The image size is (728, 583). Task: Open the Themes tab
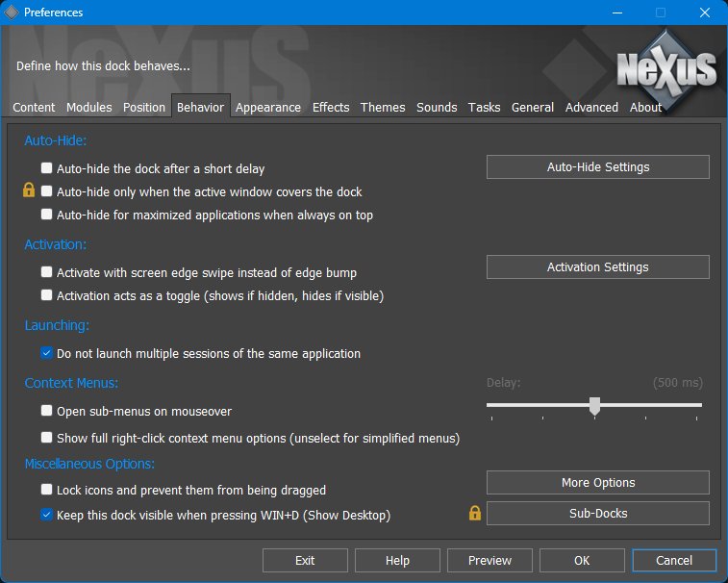[383, 108]
